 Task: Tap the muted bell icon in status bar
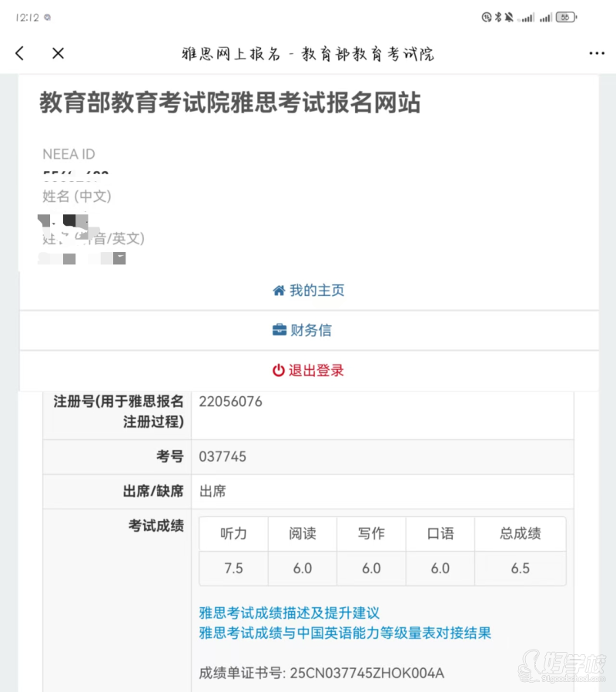[x=508, y=17]
